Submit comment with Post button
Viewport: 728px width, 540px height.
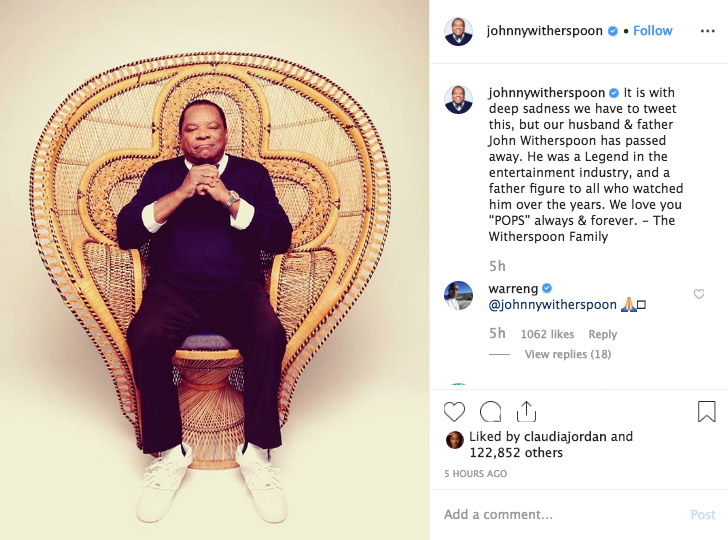click(703, 514)
